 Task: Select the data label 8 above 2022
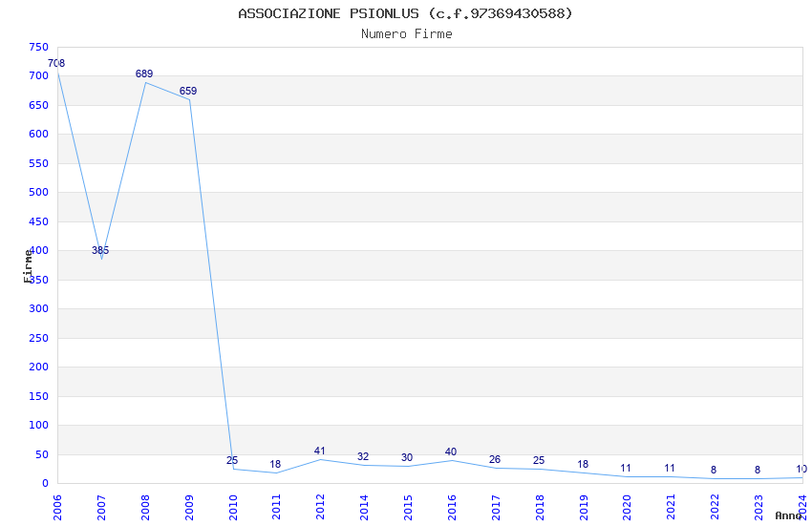point(714,471)
